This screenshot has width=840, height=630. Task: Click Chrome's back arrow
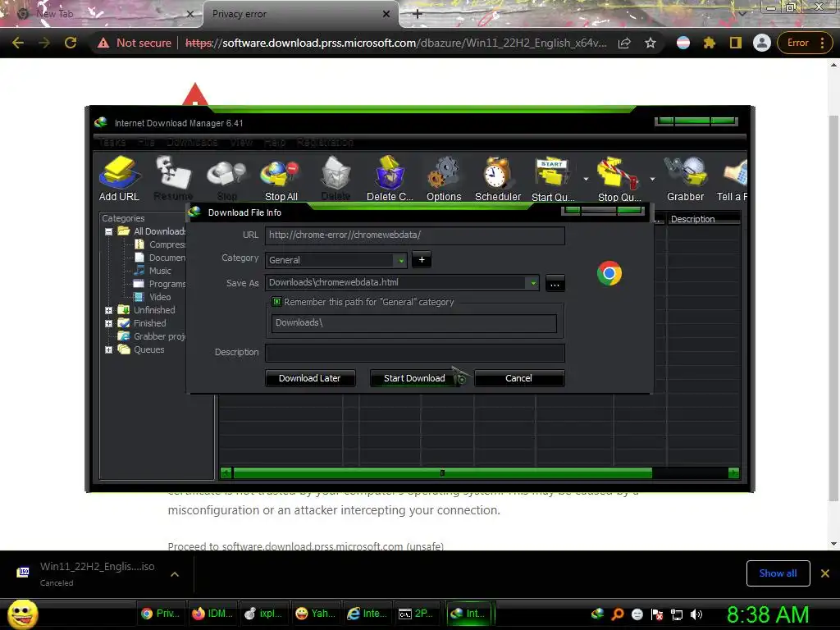click(18, 43)
